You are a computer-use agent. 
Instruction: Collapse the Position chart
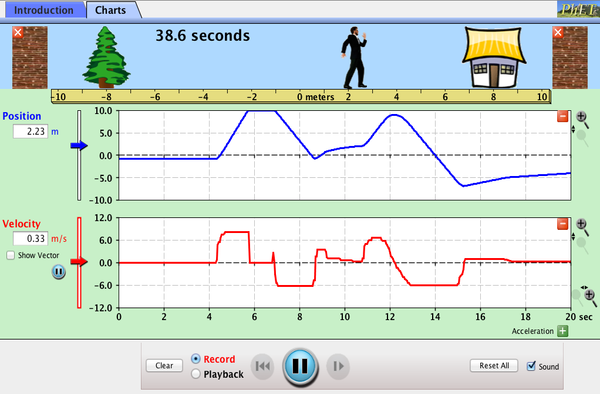562,116
